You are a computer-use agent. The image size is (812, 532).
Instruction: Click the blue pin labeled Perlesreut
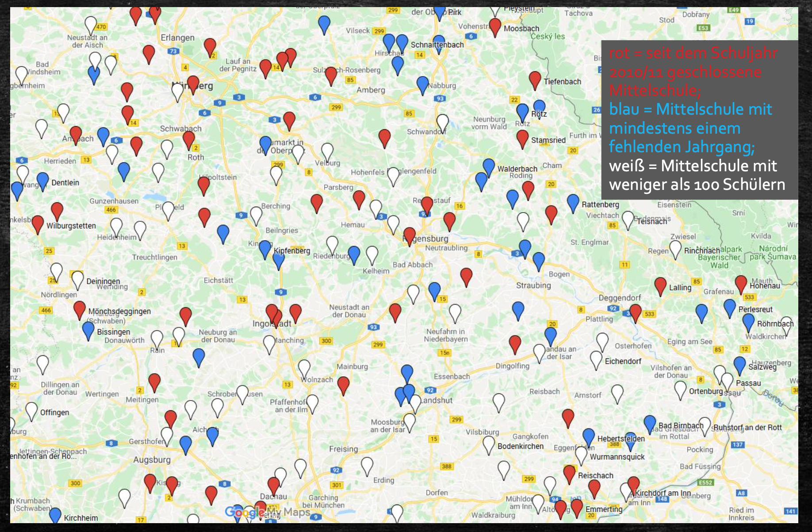[x=730, y=308]
